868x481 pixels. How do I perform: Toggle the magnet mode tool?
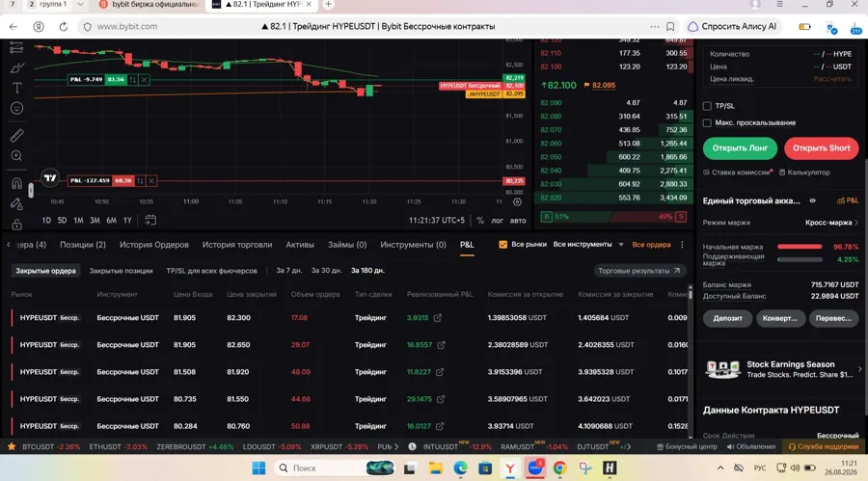pyautogui.click(x=17, y=183)
